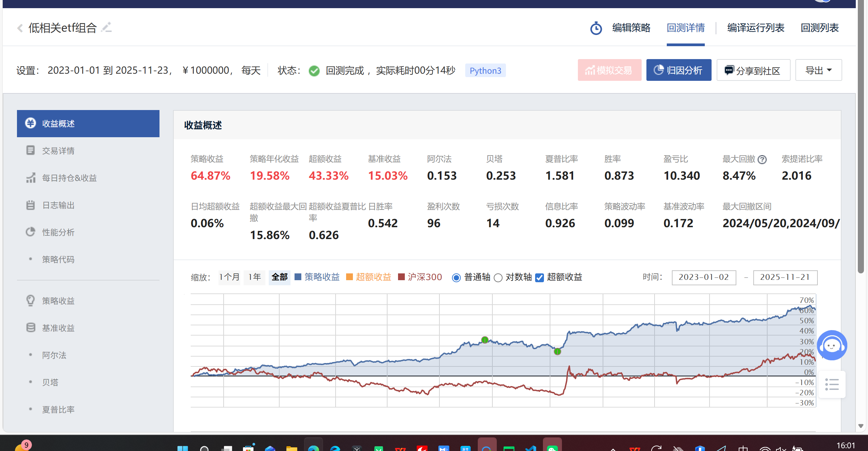Viewport: 868px width, 451px height.
Task: Expand the 导出 dropdown
Action: point(818,70)
